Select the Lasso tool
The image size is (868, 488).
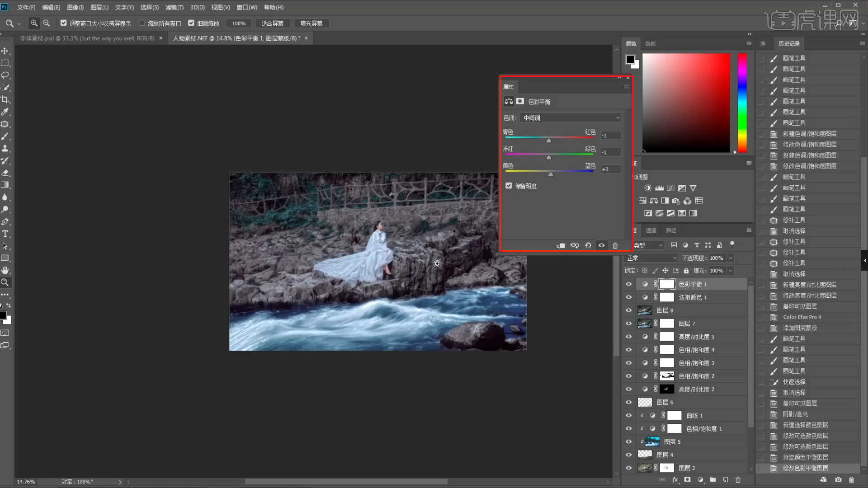coord(5,75)
